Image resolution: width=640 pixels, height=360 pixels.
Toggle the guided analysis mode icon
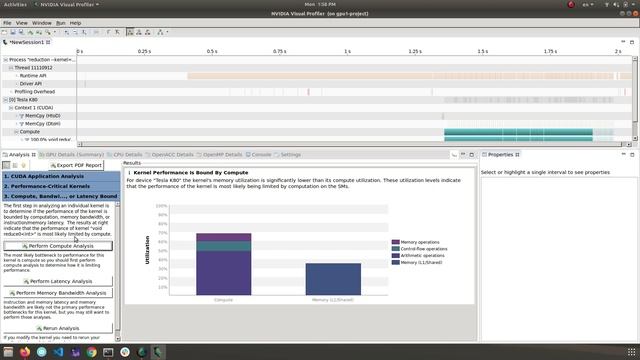pyautogui.click(x=6, y=165)
